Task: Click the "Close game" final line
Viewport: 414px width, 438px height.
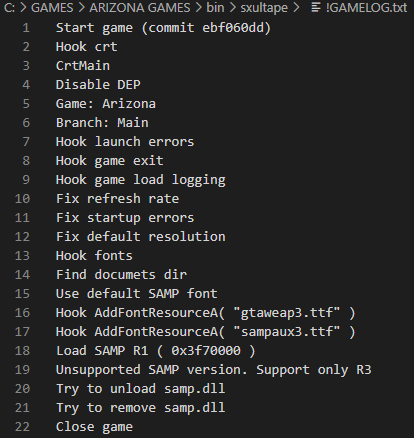Action: coord(94,427)
